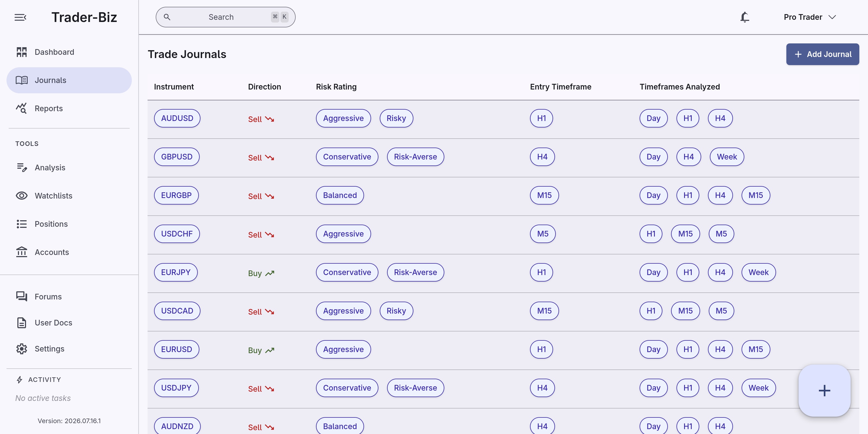
Task: Click the User Docs document icon
Action: [22, 323]
